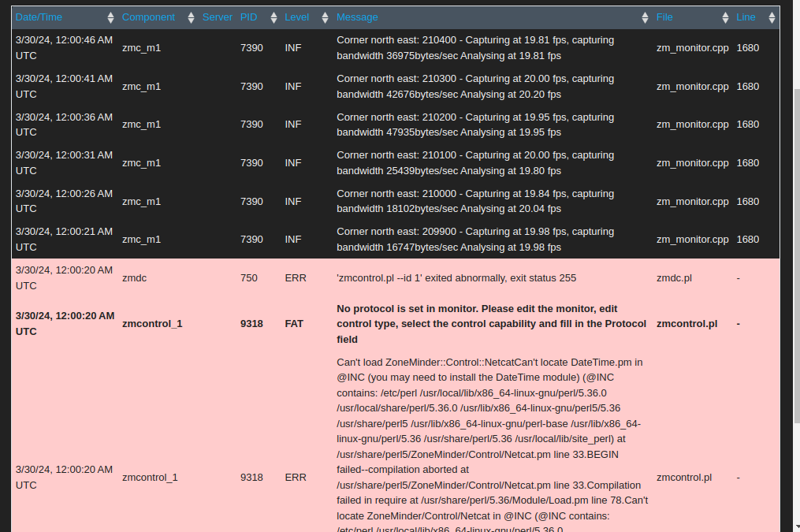Click the zmdc.pl file cell
The height and width of the screenshot is (532, 800).
[674, 278]
